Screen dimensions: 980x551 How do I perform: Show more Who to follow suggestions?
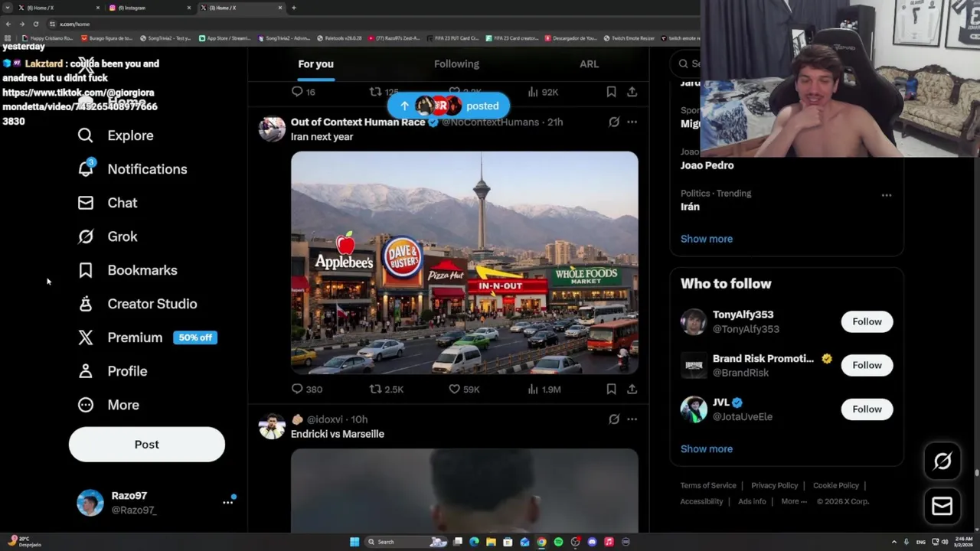click(x=707, y=449)
